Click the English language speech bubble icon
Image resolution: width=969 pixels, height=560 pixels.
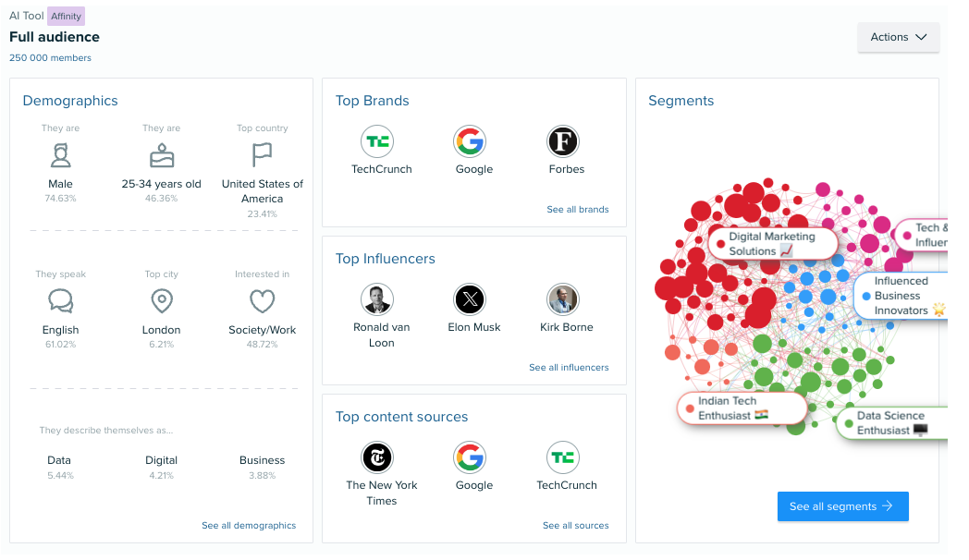pyautogui.click(x=60, y=301)
